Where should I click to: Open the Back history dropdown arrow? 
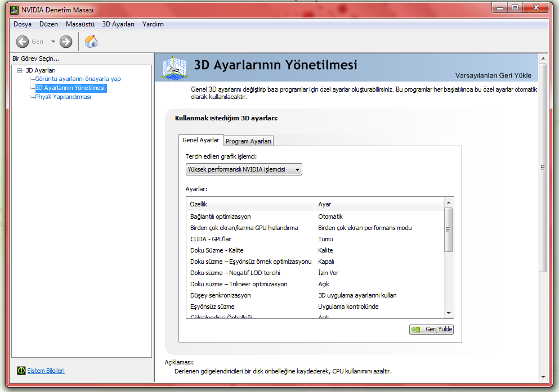point(53,42)
